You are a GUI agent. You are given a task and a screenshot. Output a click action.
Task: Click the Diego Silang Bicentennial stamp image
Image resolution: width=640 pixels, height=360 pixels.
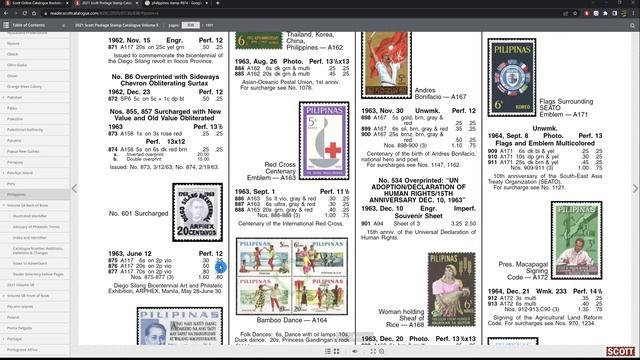click(198, 212)
